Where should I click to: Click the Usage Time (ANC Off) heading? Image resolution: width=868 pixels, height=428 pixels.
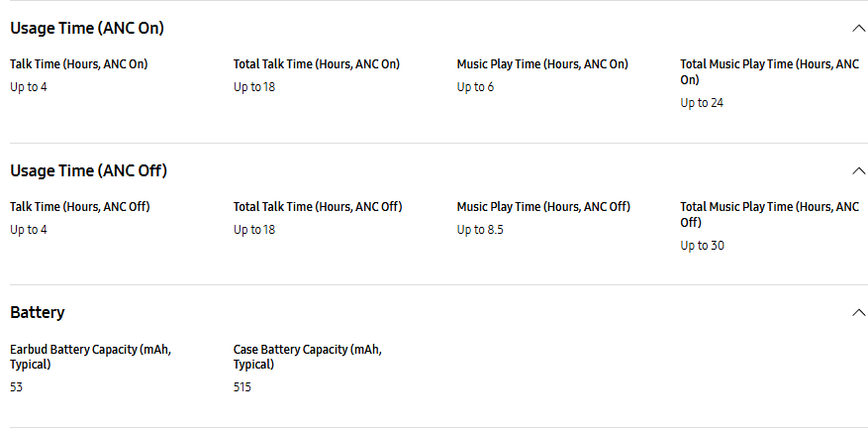(x=88, y=170)
